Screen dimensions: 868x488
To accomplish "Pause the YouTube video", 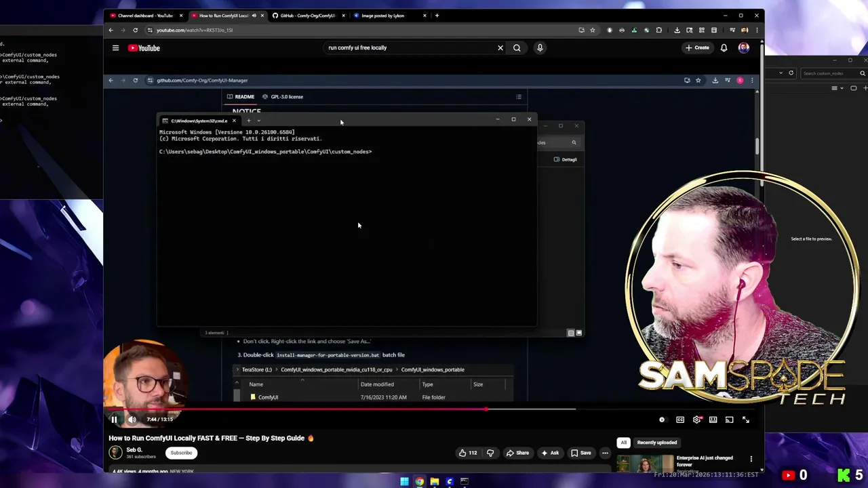I will tap(114, 420).
